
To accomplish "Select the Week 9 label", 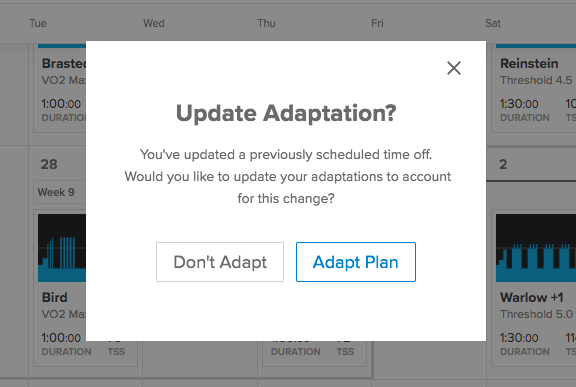I will 56,192.
